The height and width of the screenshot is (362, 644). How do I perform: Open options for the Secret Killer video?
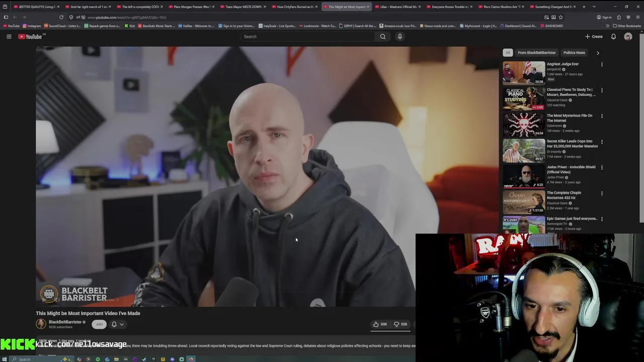602,142
